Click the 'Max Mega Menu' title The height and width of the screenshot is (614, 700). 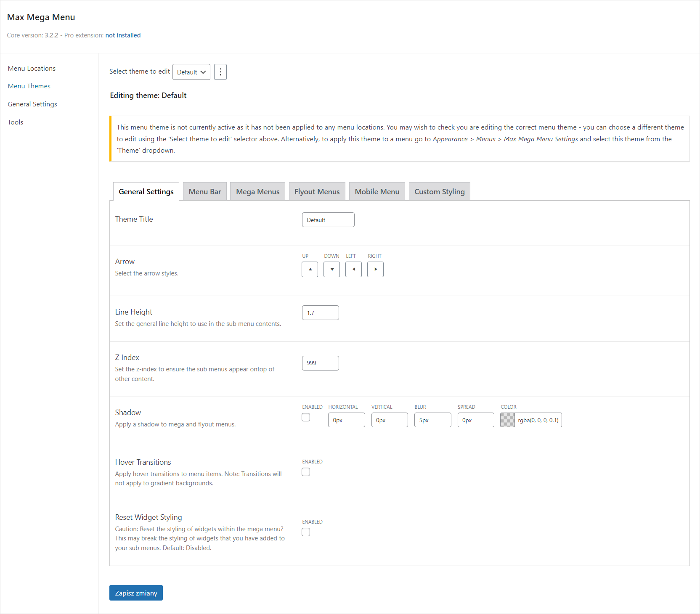pyautogui.click(x=41, y=17)
